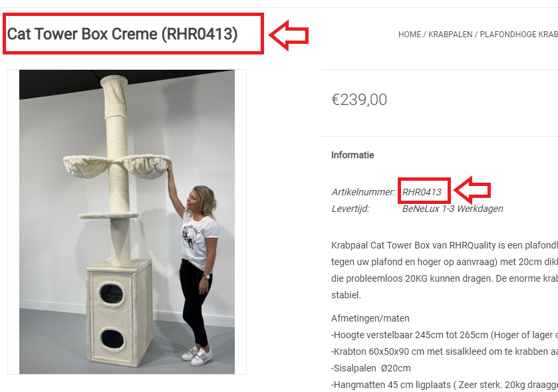
Task: Click the Sisalpalen Ø20cm specification line
Action: coord(371,368)
